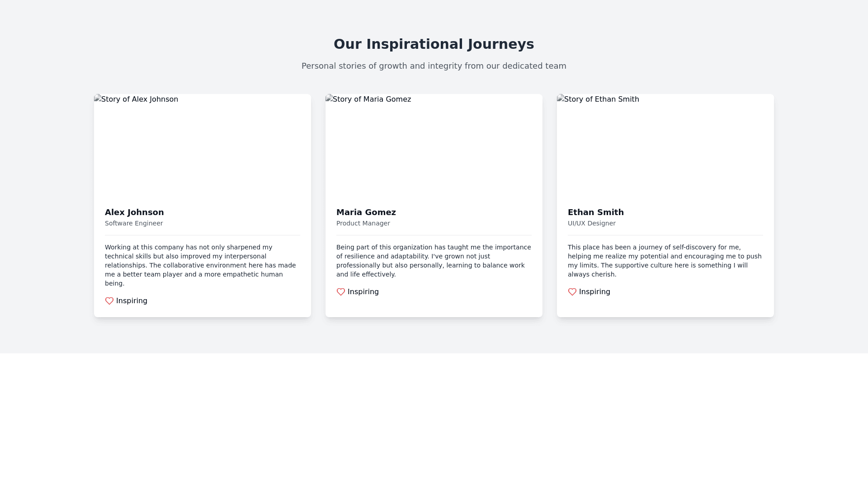Click Ethan Smith's testimonial paragraph

[x=665, y=261]
